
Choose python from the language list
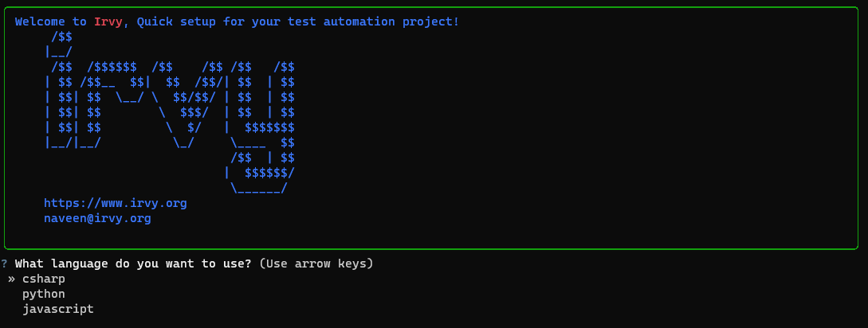(44, 294)
